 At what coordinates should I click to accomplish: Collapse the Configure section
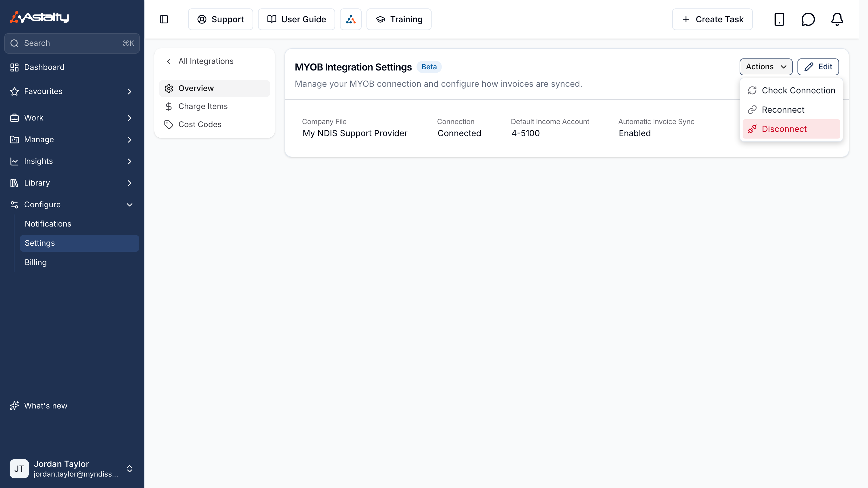pos(129,205)
